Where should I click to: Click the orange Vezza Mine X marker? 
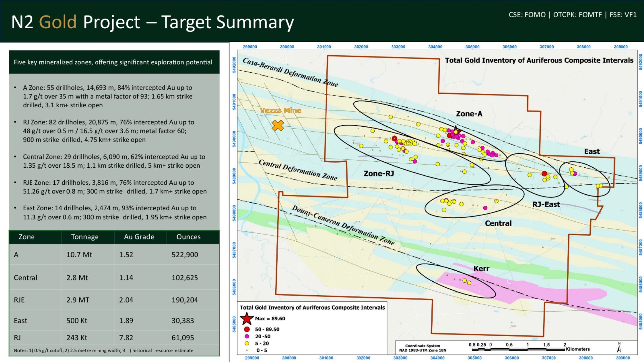278,126
